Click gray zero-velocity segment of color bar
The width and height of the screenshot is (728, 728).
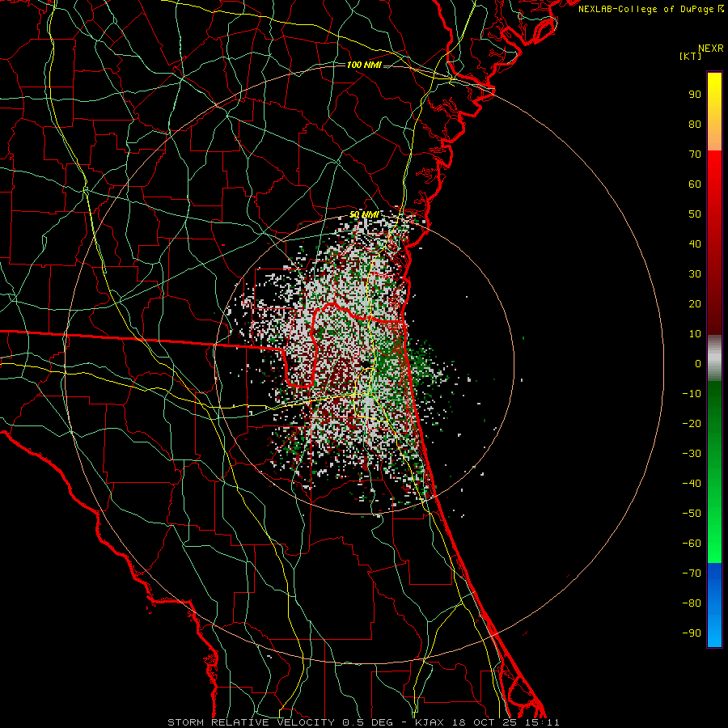714,358
